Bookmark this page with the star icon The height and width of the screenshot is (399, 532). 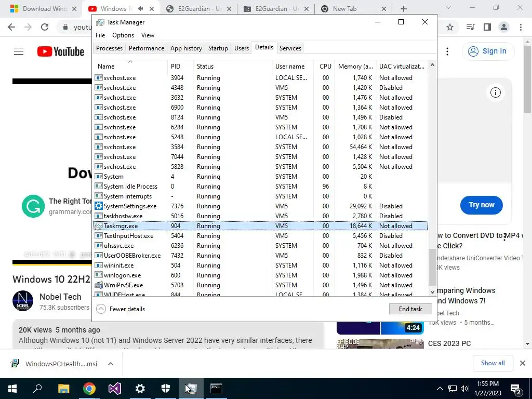pyautogui.click(x=450, y=27)
